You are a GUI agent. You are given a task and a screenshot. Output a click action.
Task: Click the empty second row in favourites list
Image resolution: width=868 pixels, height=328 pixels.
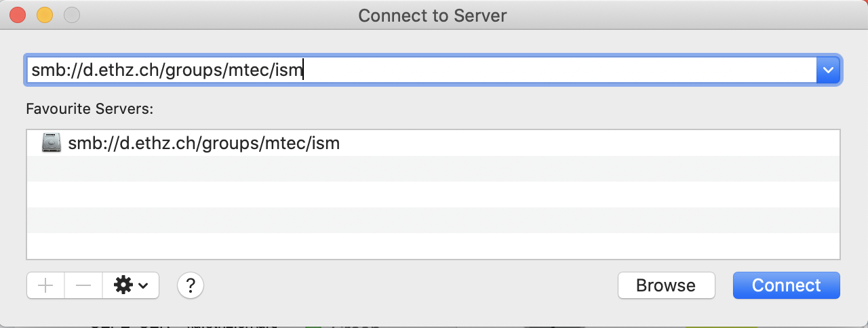coord(433,169)
